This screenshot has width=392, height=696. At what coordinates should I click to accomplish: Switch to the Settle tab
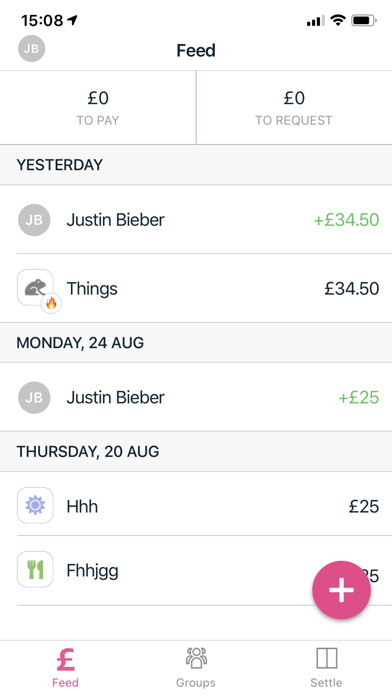tap(326, 667)
